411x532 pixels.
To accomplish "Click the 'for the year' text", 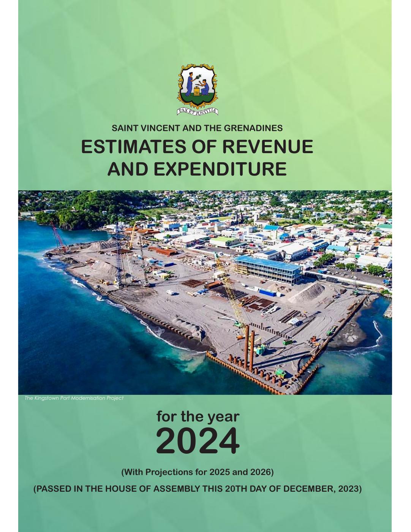I will click(198, 416).
